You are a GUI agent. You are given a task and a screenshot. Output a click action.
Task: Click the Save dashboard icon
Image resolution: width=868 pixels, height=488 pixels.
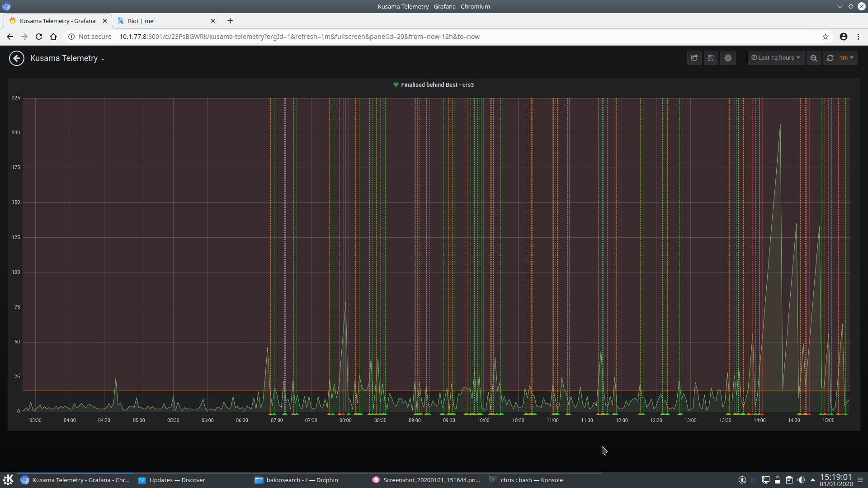click(711, 58)
